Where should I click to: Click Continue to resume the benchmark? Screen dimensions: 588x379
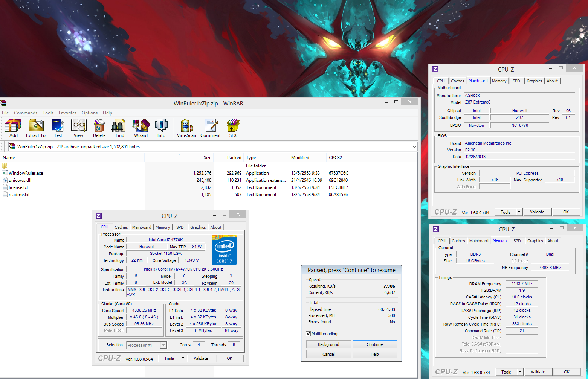click(x=375, y=344)
